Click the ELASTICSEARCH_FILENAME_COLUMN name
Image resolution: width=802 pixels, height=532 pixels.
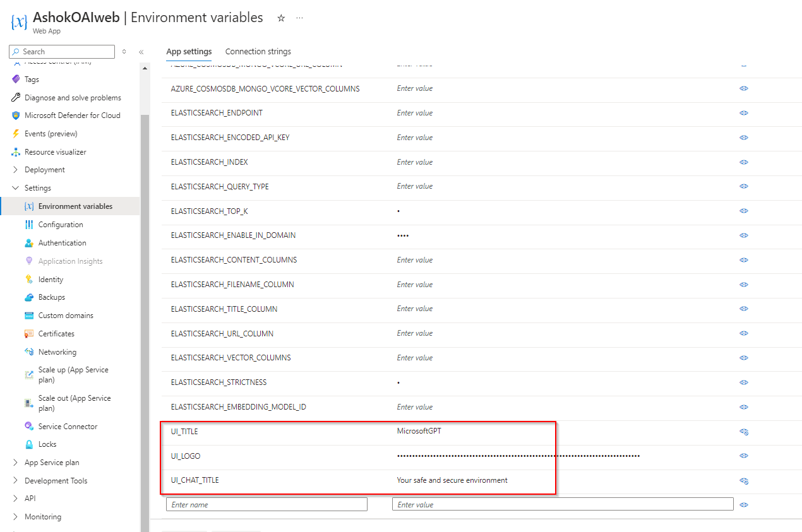[232, 285]
